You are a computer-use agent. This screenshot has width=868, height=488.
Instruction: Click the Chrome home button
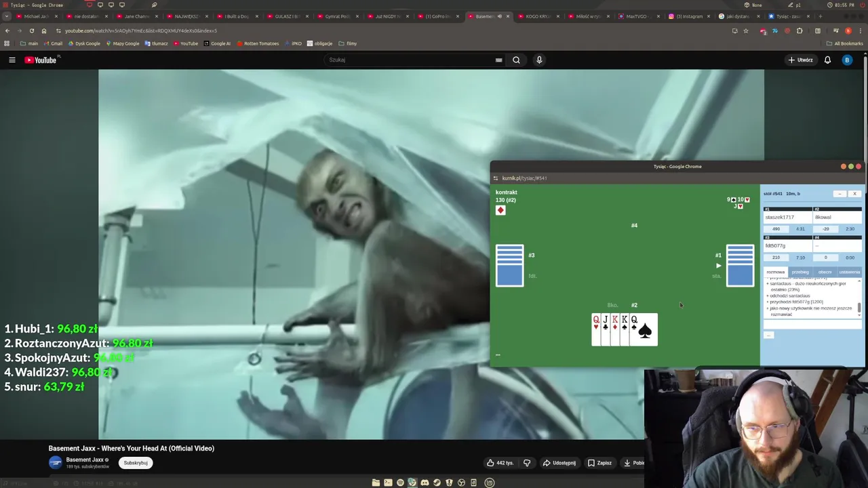click(x=43, y=30)
